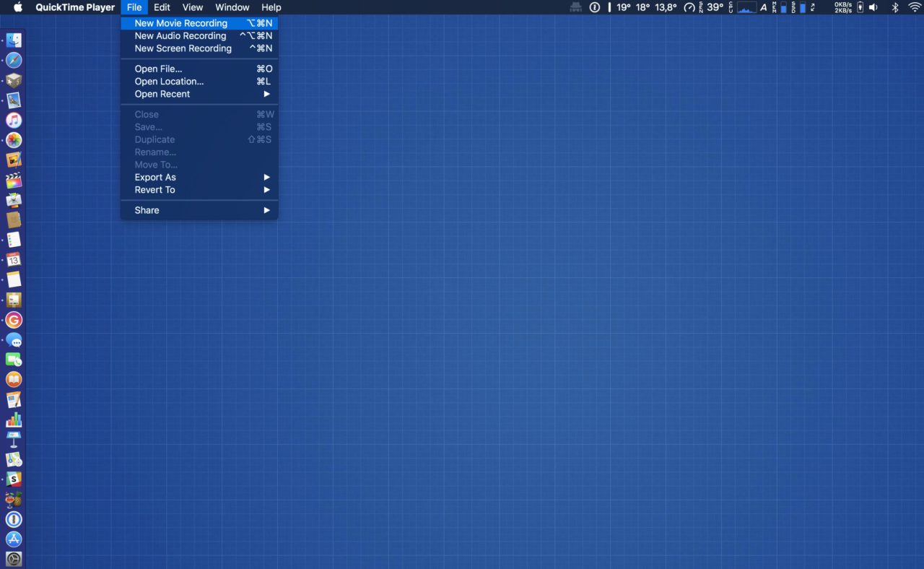Image resolution: width=924 pixels, height=569 pixels.
Task: Choose New Movie Recording
Action: point(199,23)
